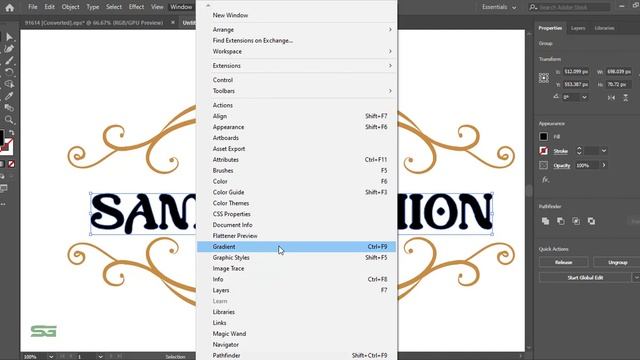640x360 pixels.
Task: Click the Opacity preview icon
Action: [543, 165]
